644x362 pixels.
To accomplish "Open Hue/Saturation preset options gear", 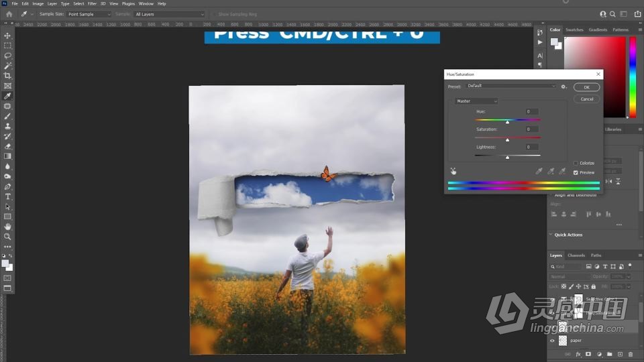I will (563, 86).
